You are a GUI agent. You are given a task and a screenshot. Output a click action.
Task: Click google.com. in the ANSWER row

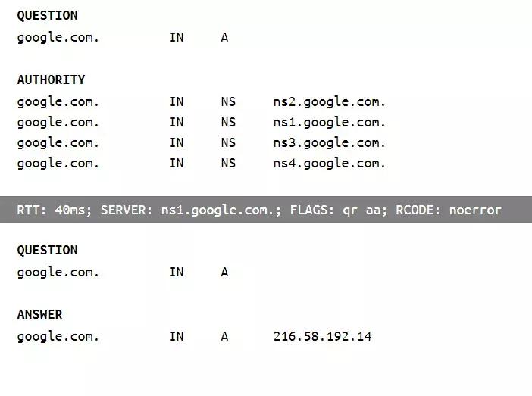click(58, 336)
